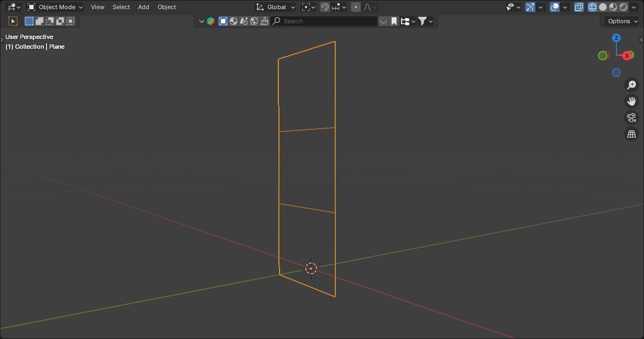Open the Select menu

pos(121,7)
